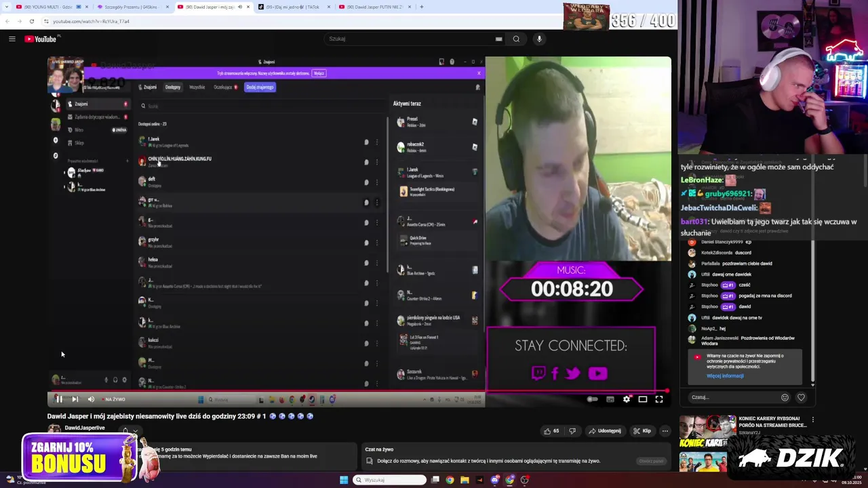
Task: Focus Windows taskbar Wyszukaj search box
Action: point(389,480)
